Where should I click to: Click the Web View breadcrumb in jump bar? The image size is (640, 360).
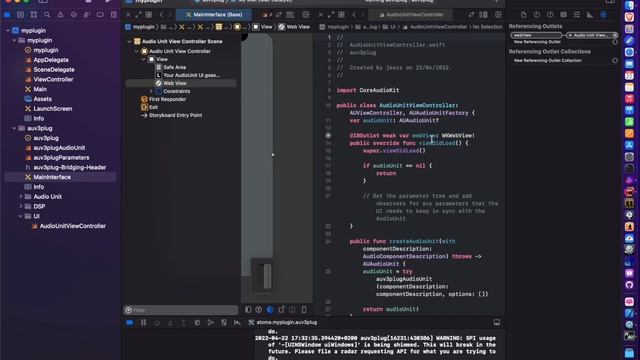click(x=294, y=27)
